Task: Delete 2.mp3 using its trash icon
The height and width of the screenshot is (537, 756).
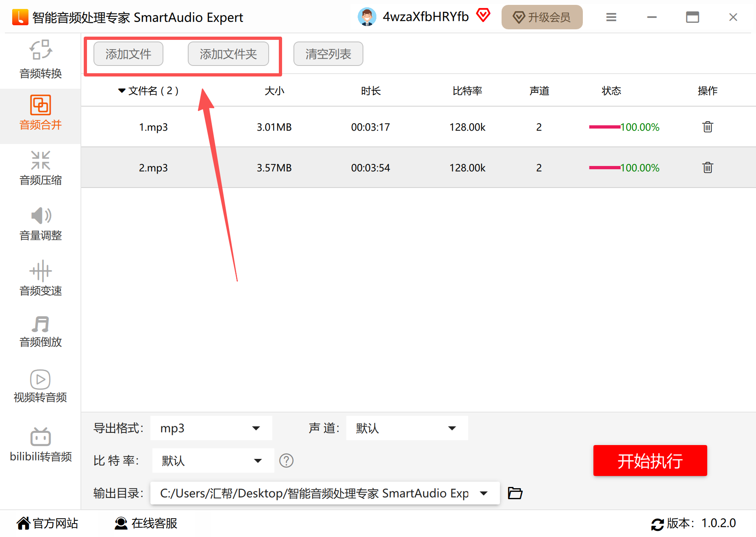Action: [708, 168]
